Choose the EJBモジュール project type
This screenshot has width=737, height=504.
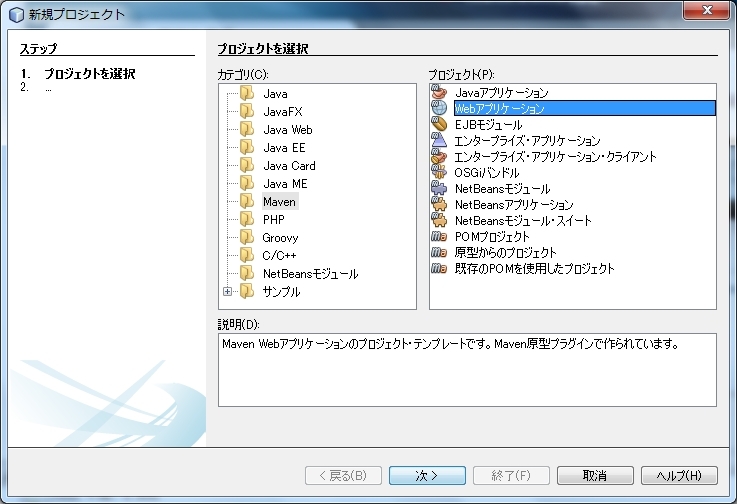click(488, 125)
